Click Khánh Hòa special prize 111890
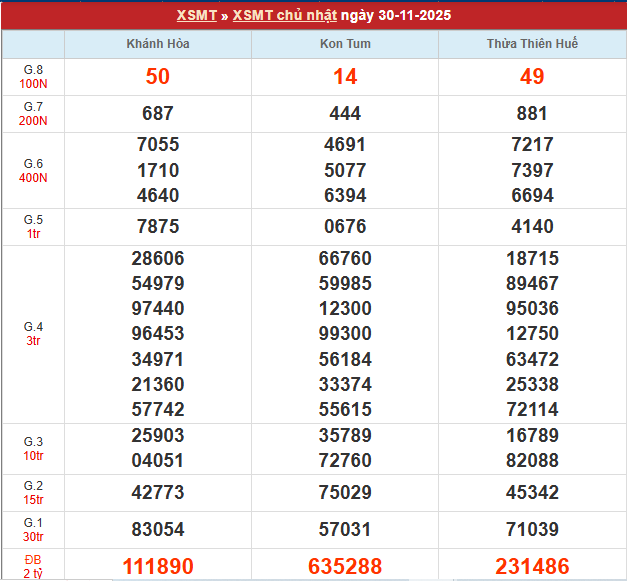The width and height of the screenshot is (627, 581). [x=158, y=567]
